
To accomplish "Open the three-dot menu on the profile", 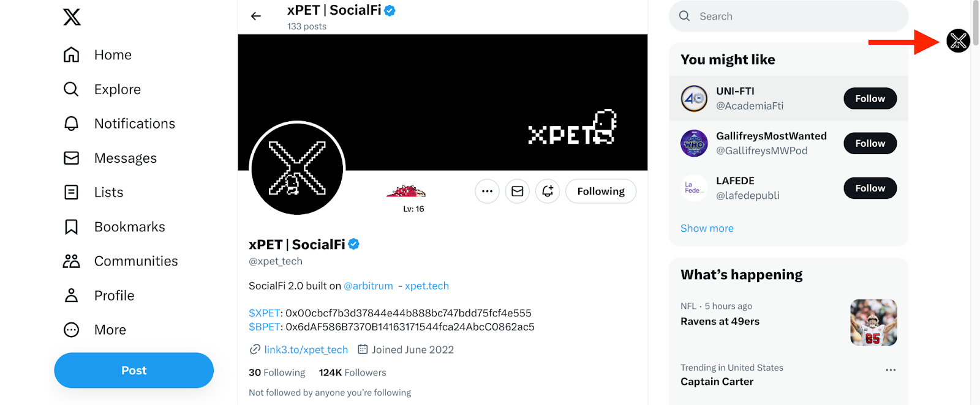I will [x=487, y=191].
